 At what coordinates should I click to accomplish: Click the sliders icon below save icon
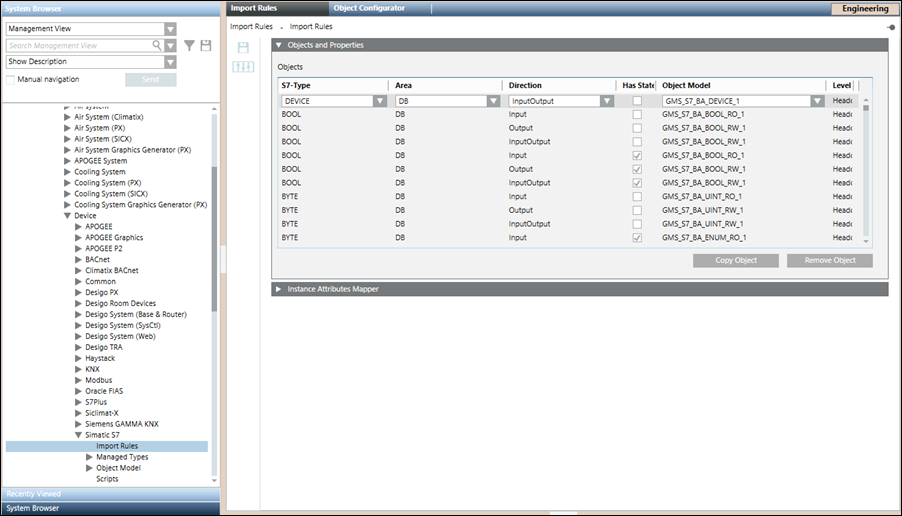(x=242, y=66)
